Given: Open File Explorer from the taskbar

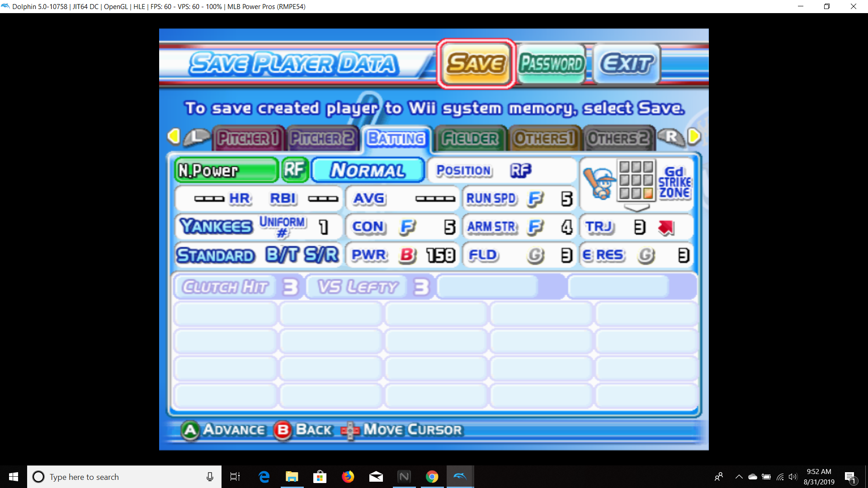Looking at the screenshot, I should (292, 477).
